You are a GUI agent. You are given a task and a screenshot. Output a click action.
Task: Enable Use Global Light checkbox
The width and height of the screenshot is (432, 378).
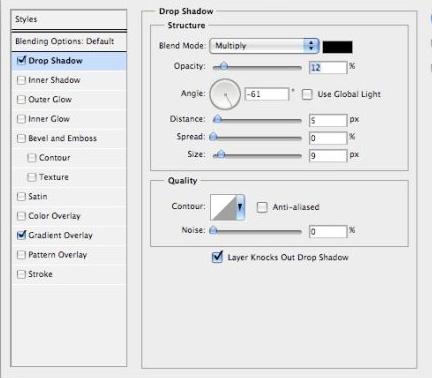pyautogui.click(x=307, y=94)
